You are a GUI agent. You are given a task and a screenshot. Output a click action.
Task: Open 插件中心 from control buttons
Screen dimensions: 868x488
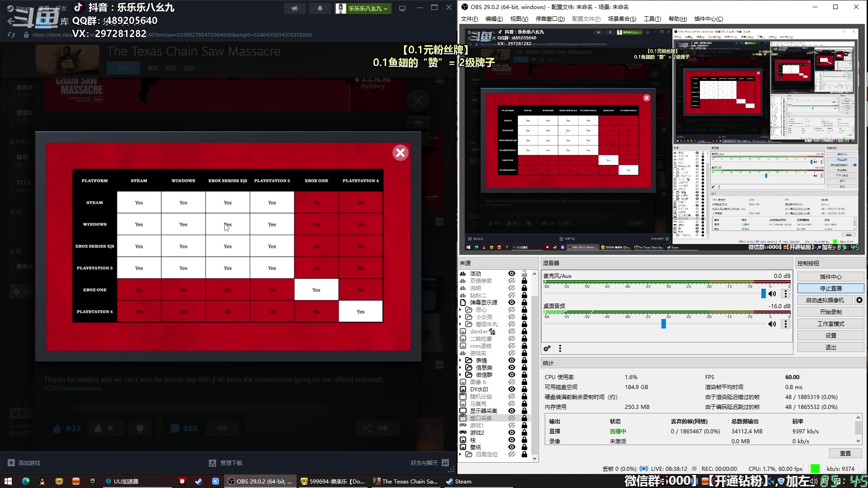click(x=830, y=277)
